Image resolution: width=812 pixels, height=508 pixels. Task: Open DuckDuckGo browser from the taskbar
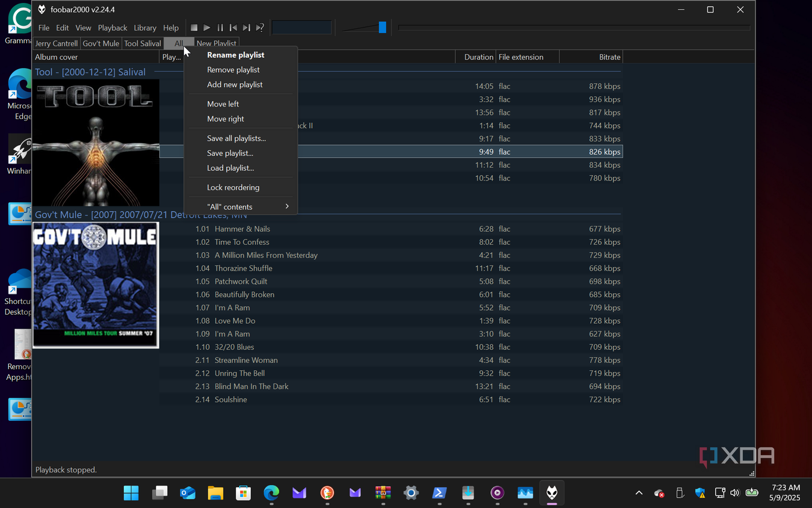coord(327,493)
